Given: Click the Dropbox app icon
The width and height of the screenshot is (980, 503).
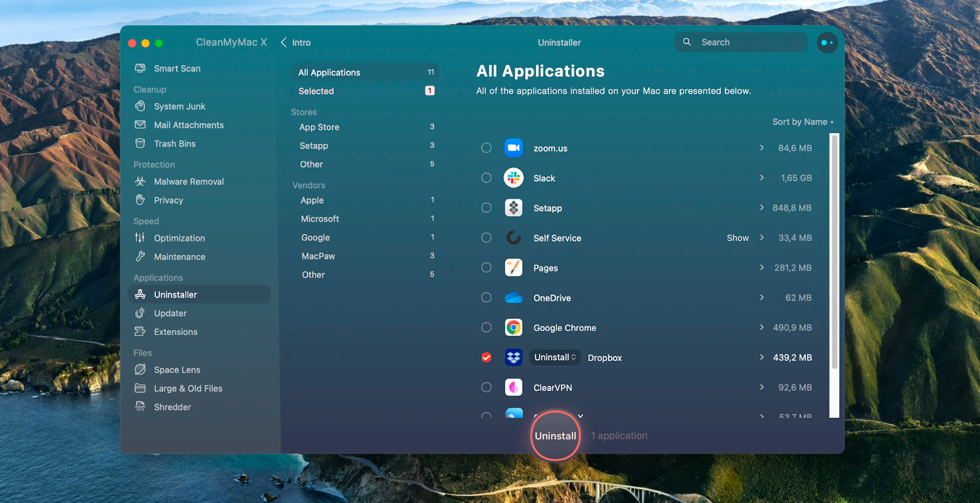Looking at the screenshot, I should click(x=513, y=357).
